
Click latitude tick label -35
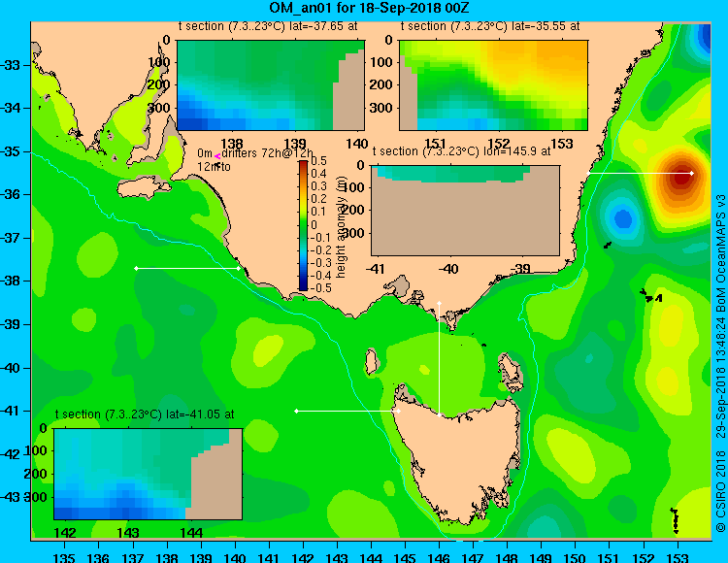tap(11, 151)
